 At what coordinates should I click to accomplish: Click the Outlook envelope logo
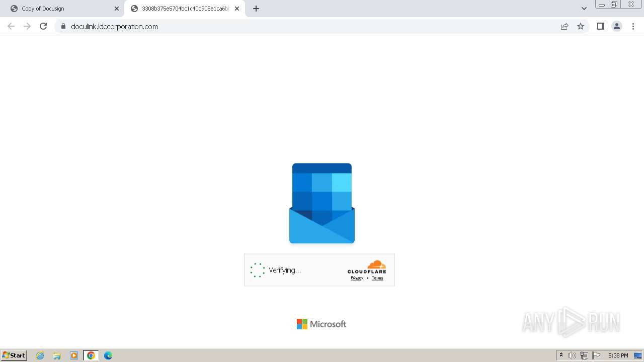pos(322,203)
